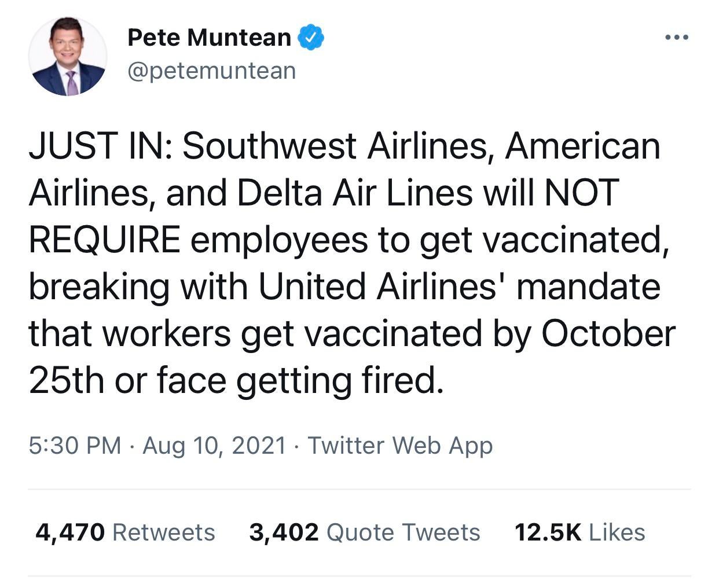
Task: Click the word "mandate" in the tweet
Action: (588, 286)
